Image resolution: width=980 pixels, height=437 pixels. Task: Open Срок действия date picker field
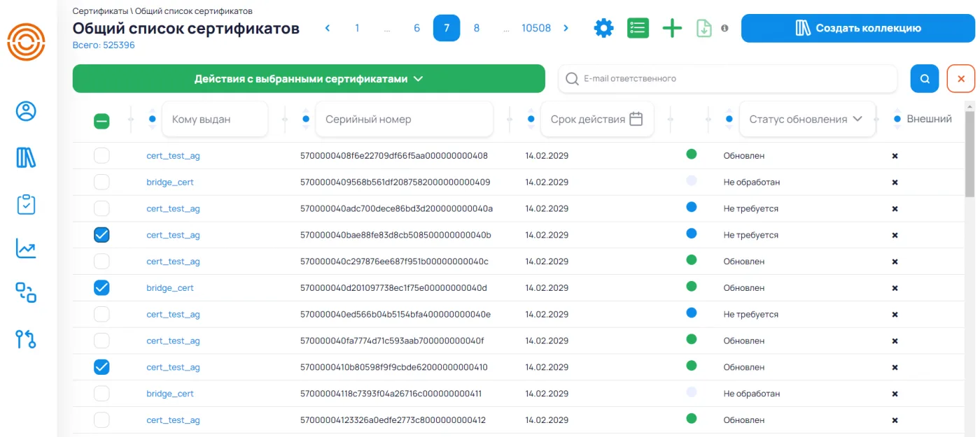[x=597, y=119]
